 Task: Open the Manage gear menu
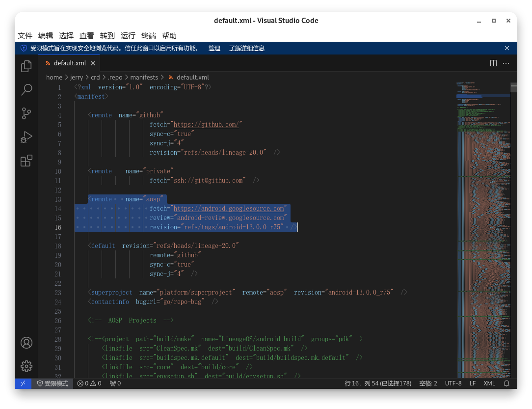(x=26, y=366)
